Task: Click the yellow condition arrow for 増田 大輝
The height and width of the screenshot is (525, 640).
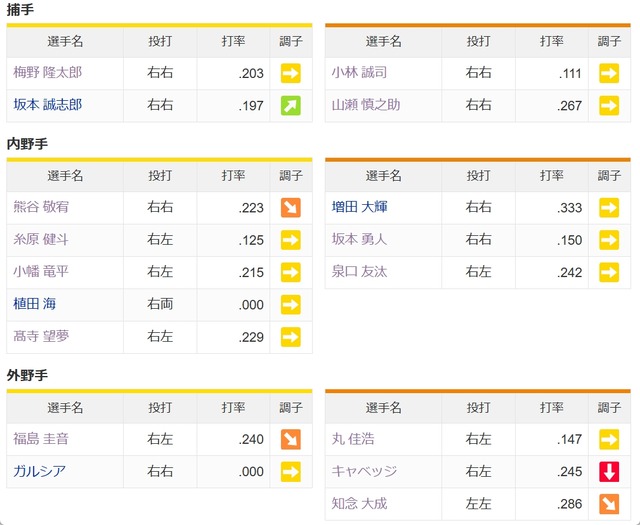Action: pyautogui.click(x=609, y=207)
